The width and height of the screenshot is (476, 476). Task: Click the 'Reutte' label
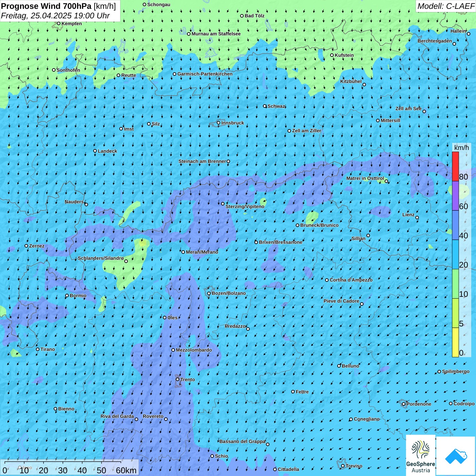pyautogui.click(x=129, y=75)
